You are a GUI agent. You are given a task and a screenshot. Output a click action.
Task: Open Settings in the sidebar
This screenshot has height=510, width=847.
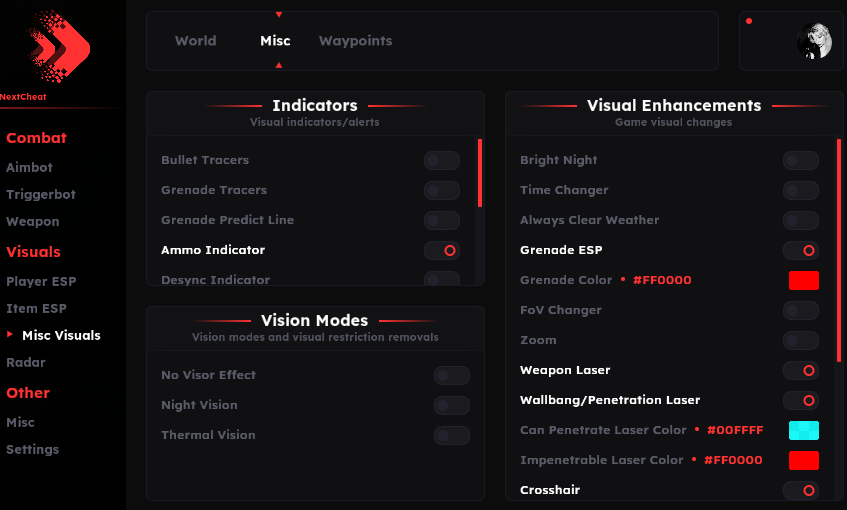[32, 450]
